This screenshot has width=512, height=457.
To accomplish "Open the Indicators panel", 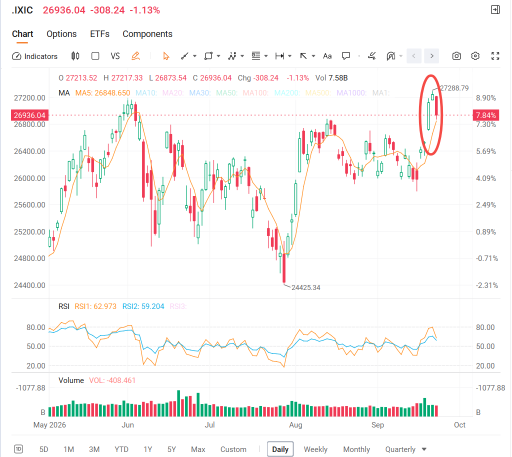I will click(35, 56).
